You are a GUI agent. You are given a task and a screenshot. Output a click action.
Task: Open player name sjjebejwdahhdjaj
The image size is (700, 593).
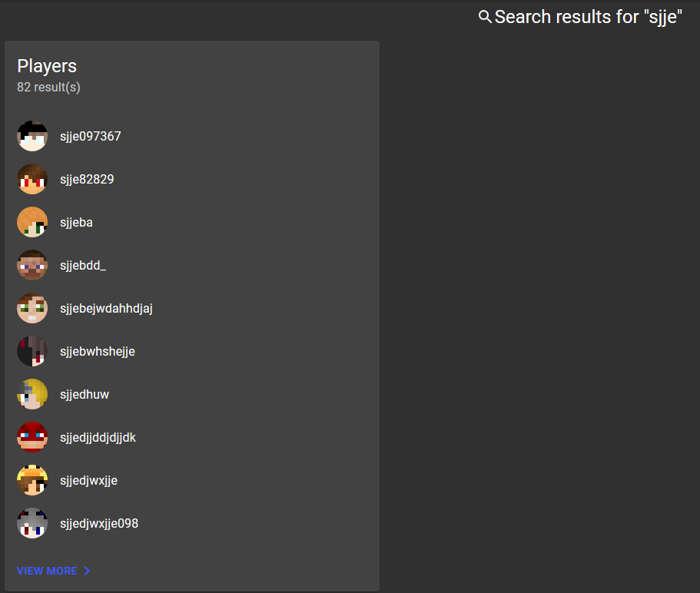click(106, 308)
